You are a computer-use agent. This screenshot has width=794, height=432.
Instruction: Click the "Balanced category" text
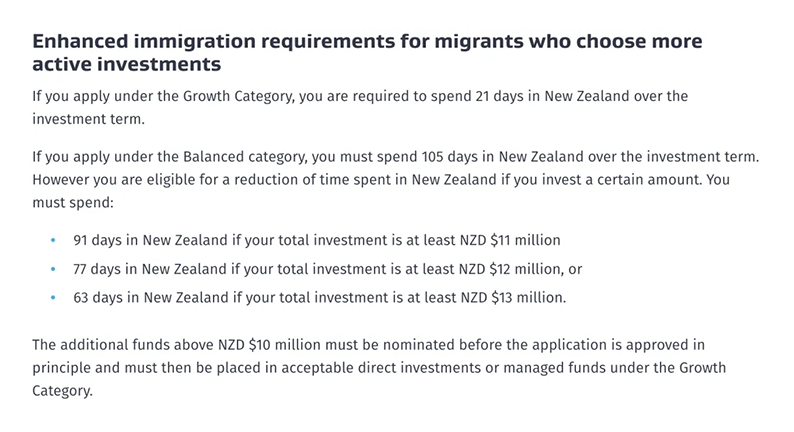(x=228, y=159)
